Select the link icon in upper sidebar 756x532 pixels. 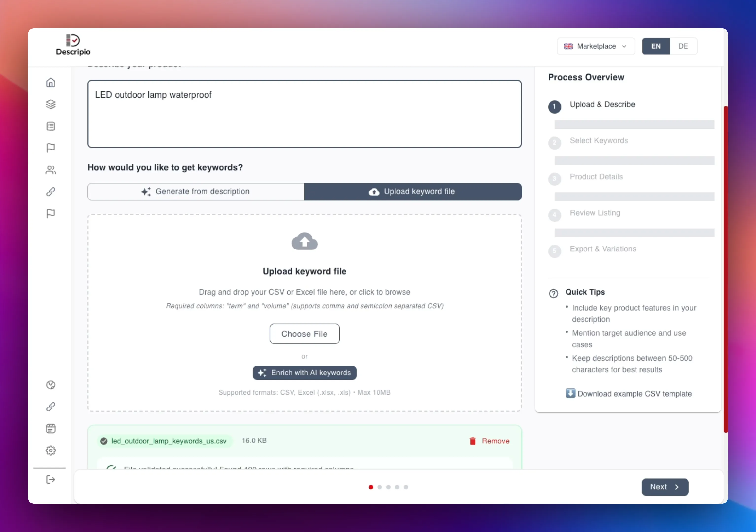51,192
